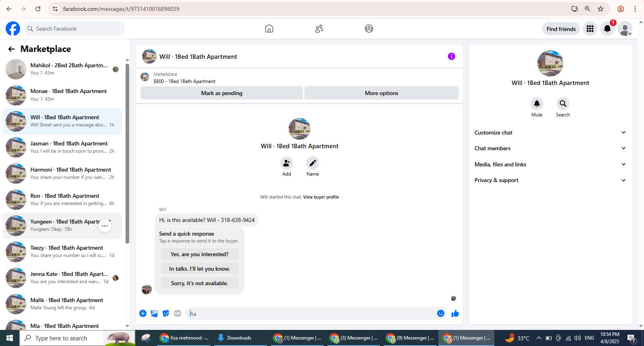The height and width of the screenshot is (346, 644).
Task: Open the taskbar volume speaker icon
Action: coord(578,338)
